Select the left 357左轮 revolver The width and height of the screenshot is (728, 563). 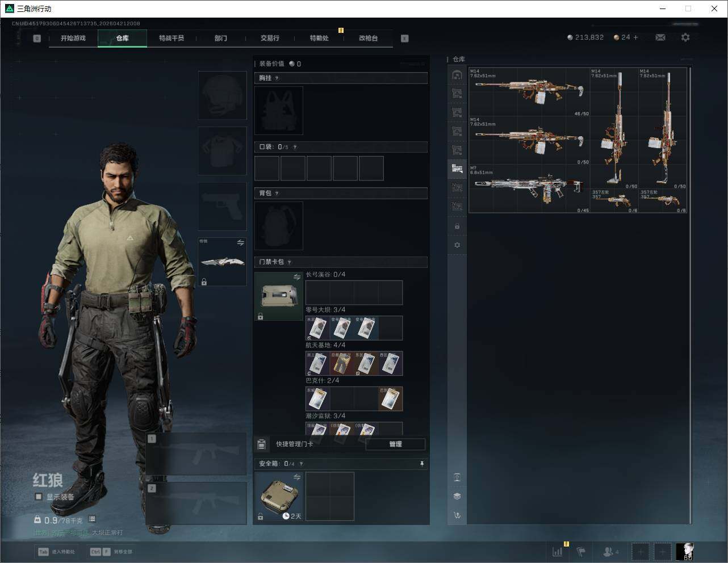click(615, 201)
